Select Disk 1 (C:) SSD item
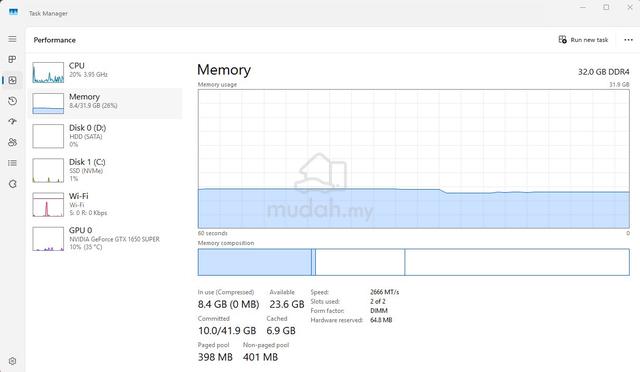This screenshot has width=640, height=372. (105, 170)
